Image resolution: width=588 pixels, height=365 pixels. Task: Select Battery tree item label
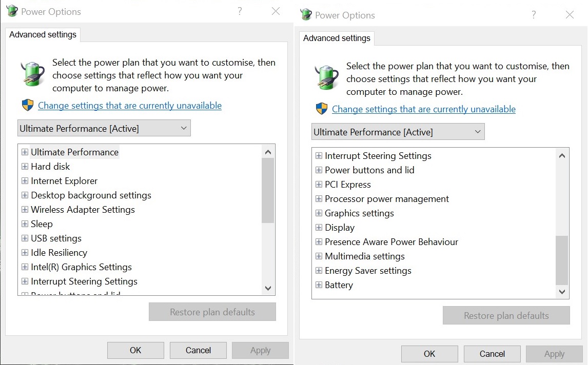point(339,285)
